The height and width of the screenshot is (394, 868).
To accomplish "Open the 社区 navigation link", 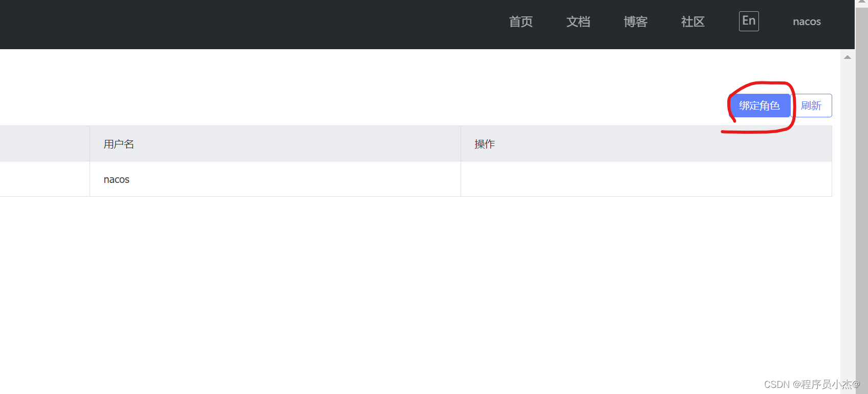I will point(692,22).
